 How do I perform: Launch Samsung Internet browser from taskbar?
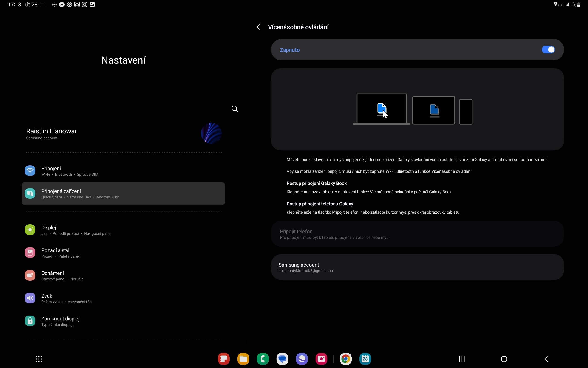[302, 359]
